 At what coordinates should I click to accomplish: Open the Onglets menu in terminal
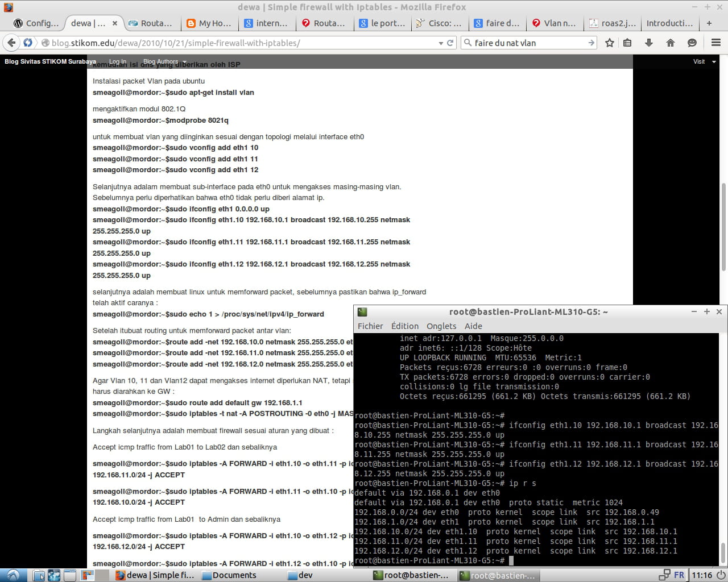click(x=441, y=326)
